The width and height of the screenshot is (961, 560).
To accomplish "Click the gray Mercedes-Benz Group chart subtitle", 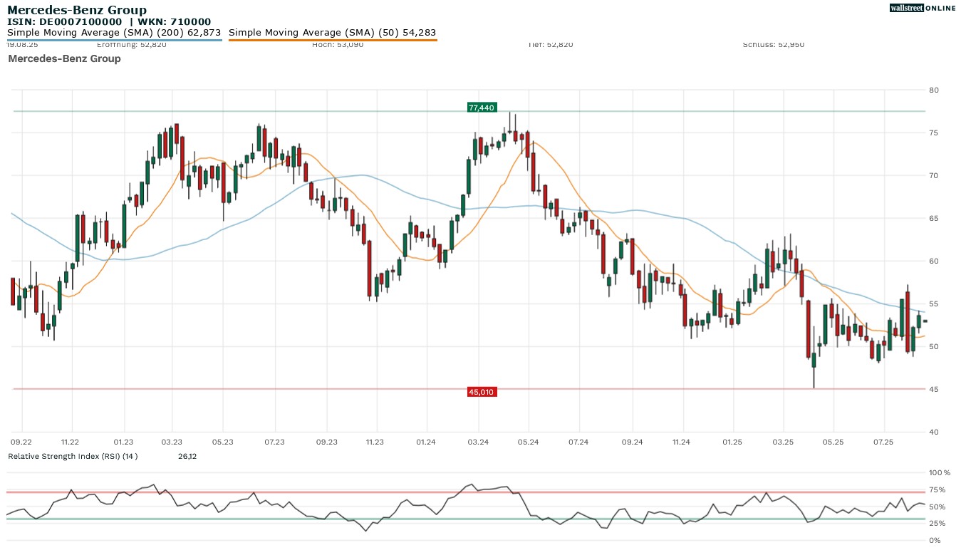I will [64, 58].
